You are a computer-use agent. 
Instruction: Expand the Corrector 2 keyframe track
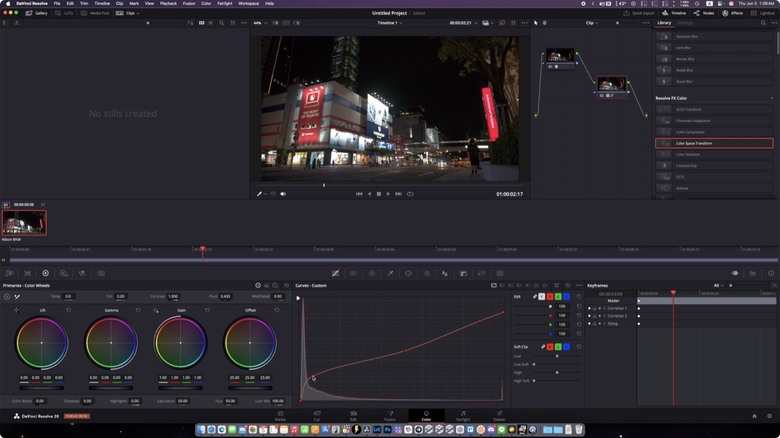[x=605, y=316]
